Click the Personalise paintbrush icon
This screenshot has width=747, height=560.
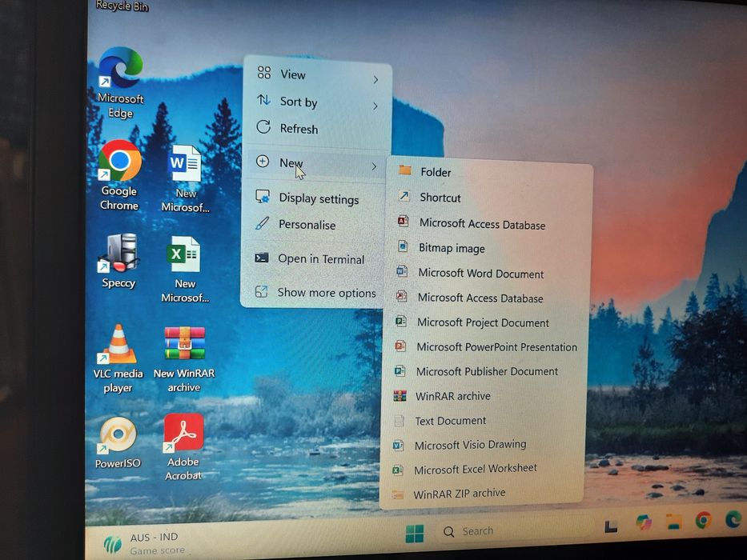pos(262,223)
